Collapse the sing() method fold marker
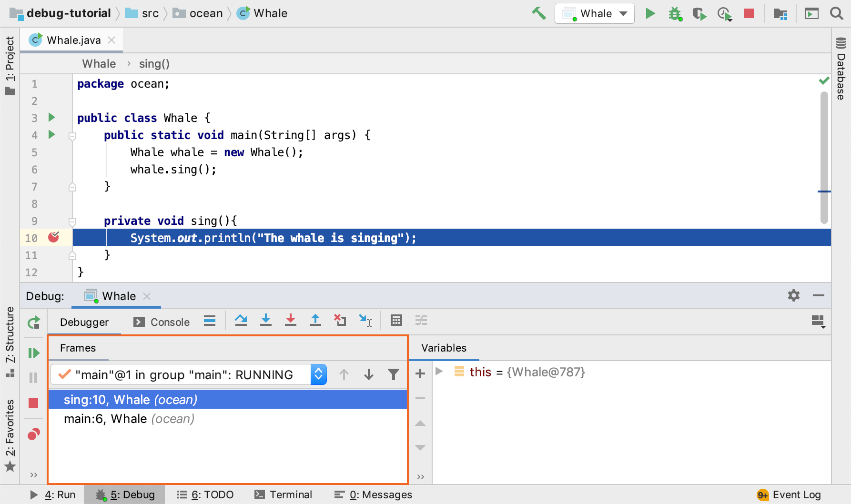851x504 pixels. click(x=72, y=222)
